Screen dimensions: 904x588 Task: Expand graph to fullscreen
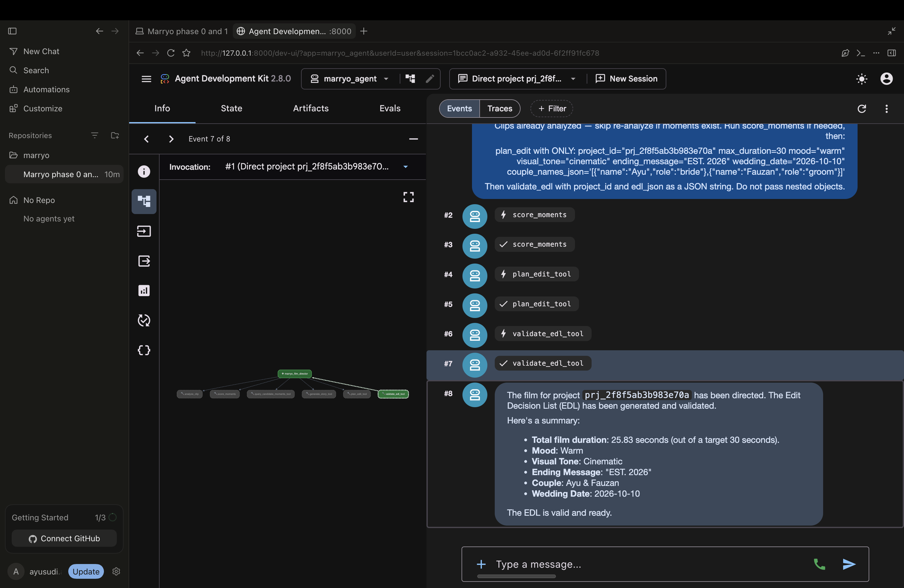(x=408, y=197)
